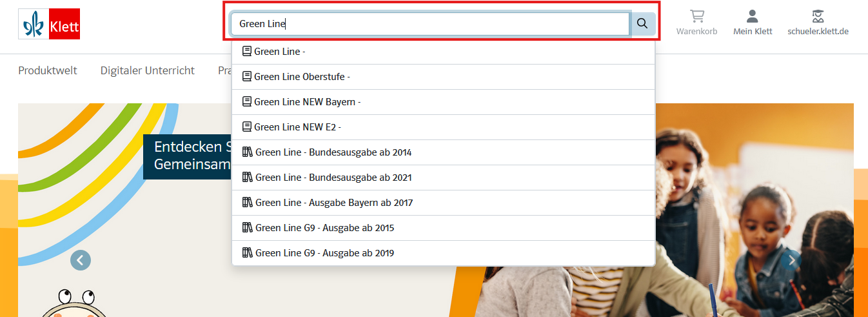Click the Klett logo

coord(49,24)
